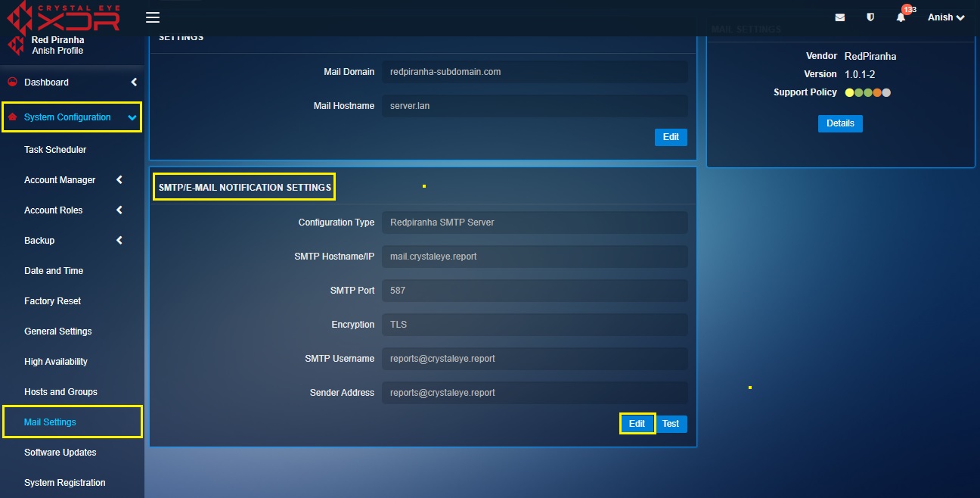The width and height of the screenshot is (980, 498).
Task: Open the Anish user dropdown
Action: pos(946,17)
